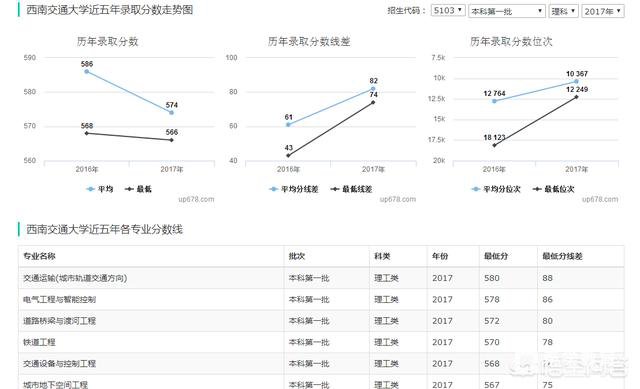Open the 5103 enrollment code dropdown

448,11
